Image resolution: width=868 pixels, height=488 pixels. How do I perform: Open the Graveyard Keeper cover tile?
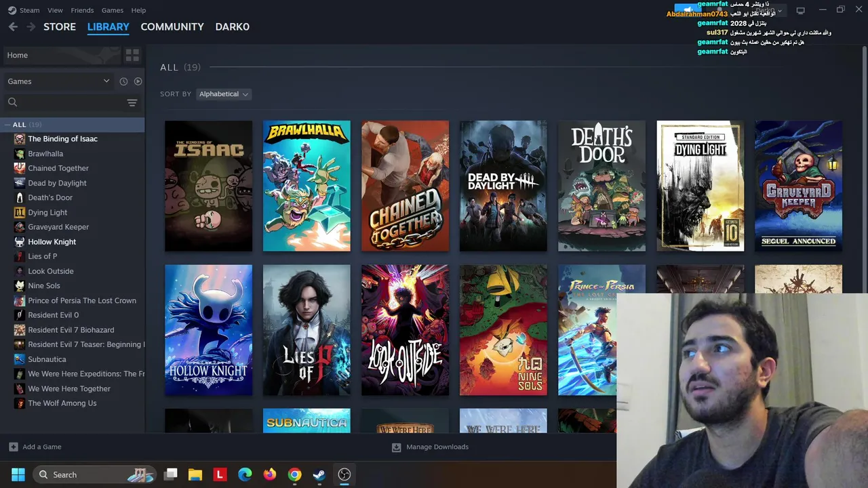pyautogui.click(x=798, y=186)
